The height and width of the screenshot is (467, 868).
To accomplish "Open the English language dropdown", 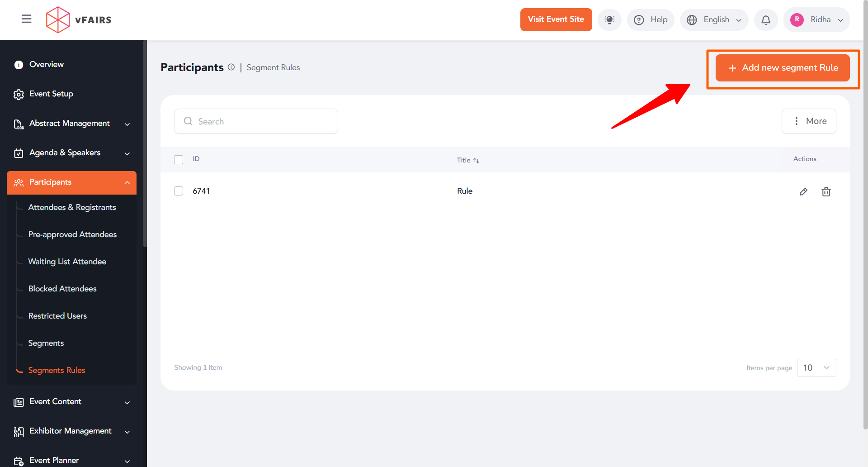I will [714, 20].
